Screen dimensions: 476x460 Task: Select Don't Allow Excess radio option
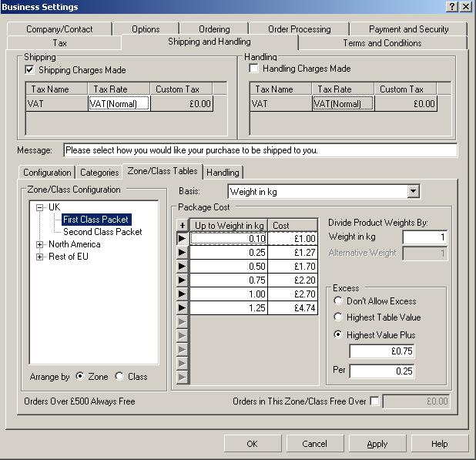(338, 301)
